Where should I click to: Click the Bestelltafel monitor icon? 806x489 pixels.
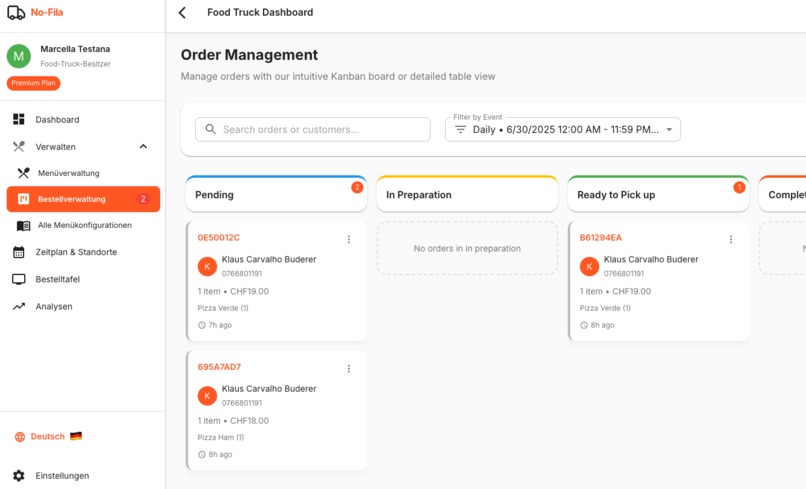(19, 279)
